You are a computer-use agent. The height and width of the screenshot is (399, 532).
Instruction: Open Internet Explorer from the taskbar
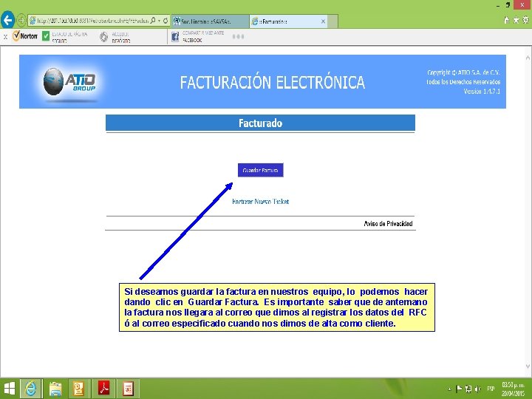[x=31, y=389]
